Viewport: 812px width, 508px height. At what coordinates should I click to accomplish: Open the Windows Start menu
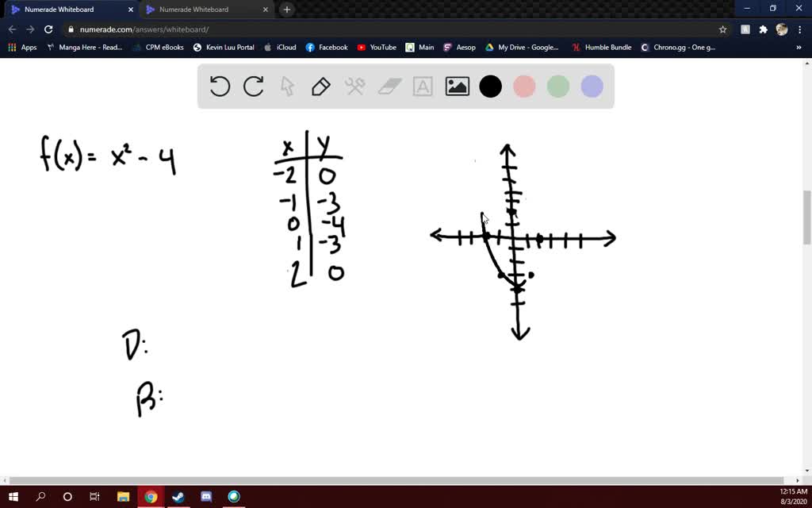click(13, 497)
